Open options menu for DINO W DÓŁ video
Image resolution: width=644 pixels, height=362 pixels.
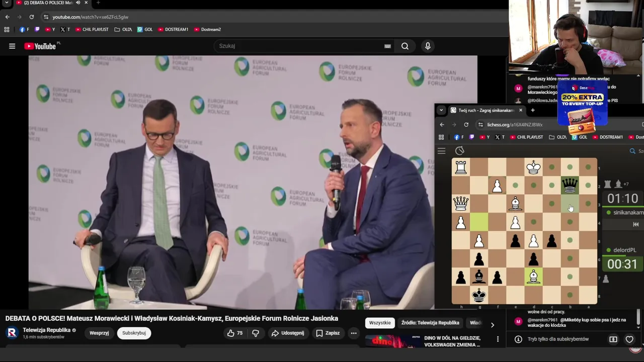click(x=498, y=339)
